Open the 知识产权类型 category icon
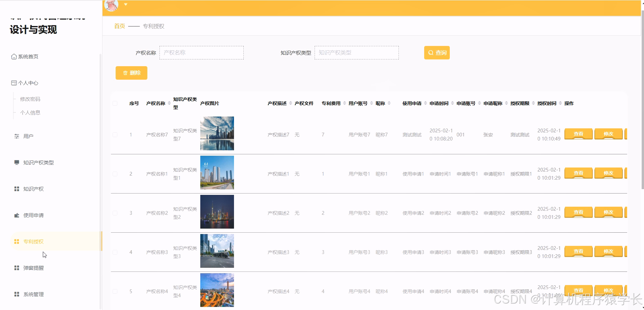 click(17, 162)
